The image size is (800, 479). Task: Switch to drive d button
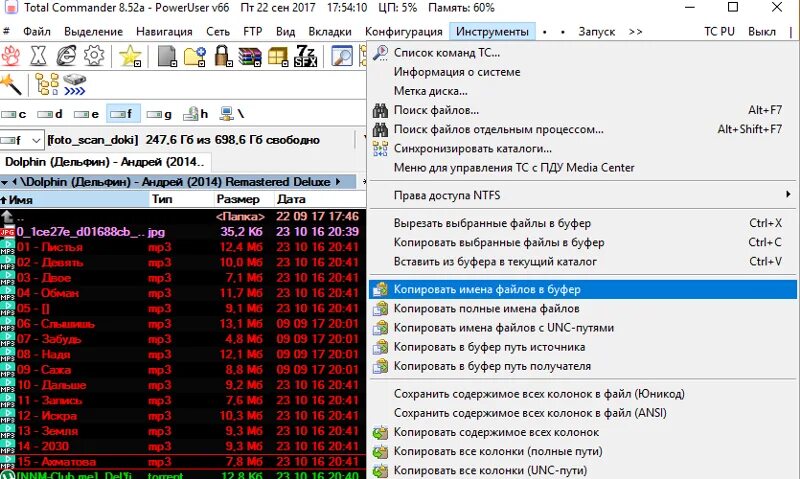point(50,114)
